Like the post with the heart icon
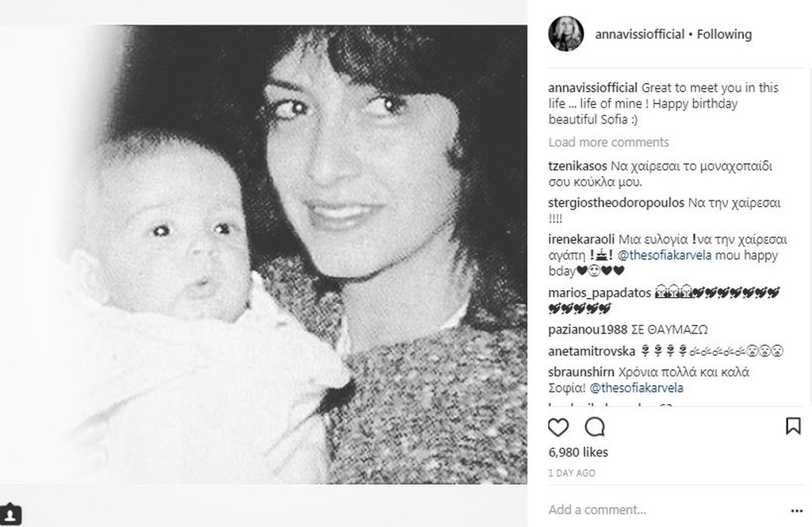The width and height of the screenshot is (812, 527). (x=557, y=427)
